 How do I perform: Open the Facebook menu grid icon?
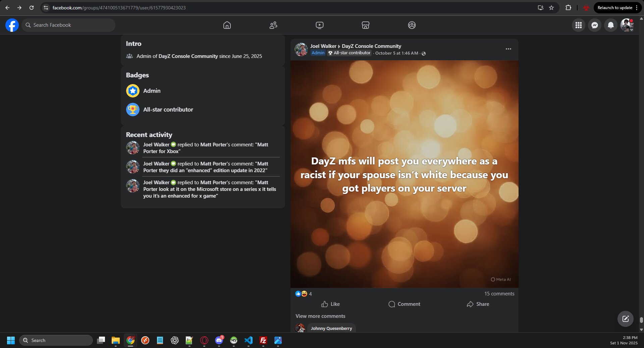(579, 25)
